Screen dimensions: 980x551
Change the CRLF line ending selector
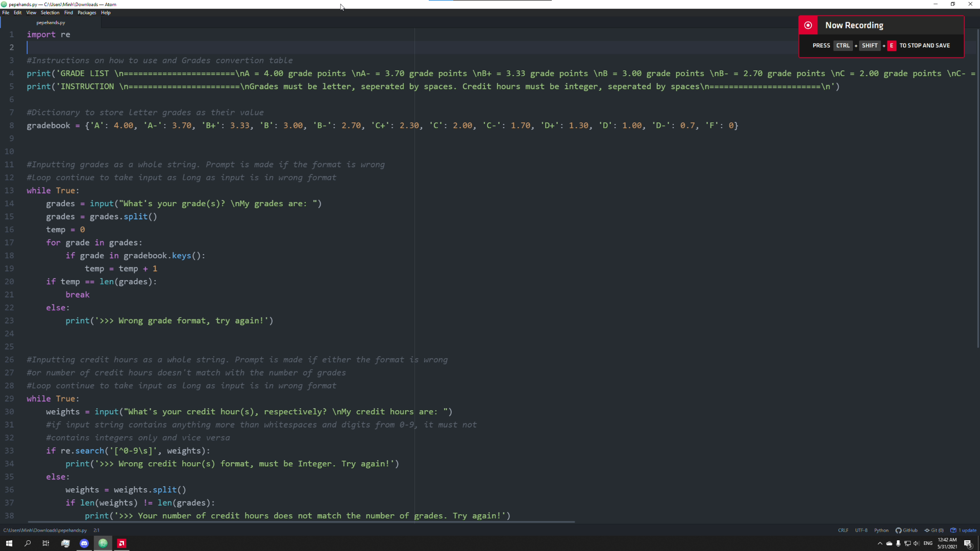click(x=843, y=530)
